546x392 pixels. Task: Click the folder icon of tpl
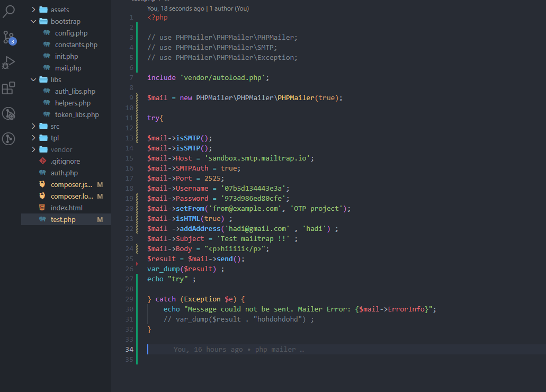43,138
